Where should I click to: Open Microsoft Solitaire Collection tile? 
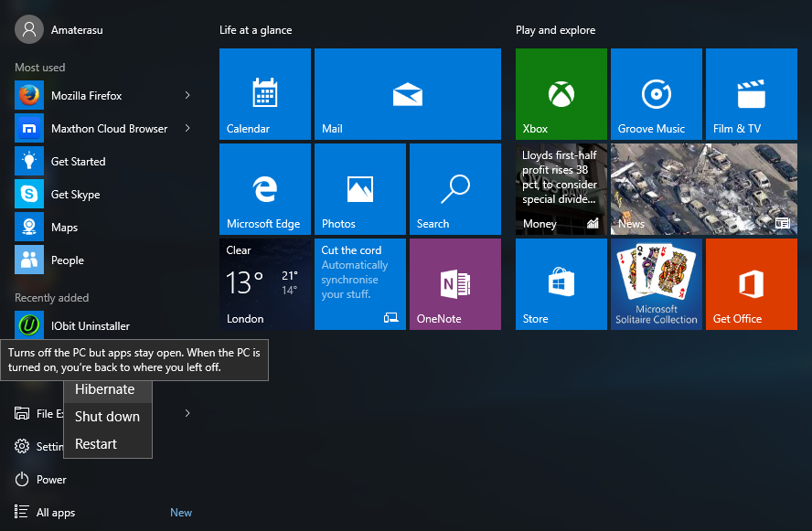tap(657, 284)
